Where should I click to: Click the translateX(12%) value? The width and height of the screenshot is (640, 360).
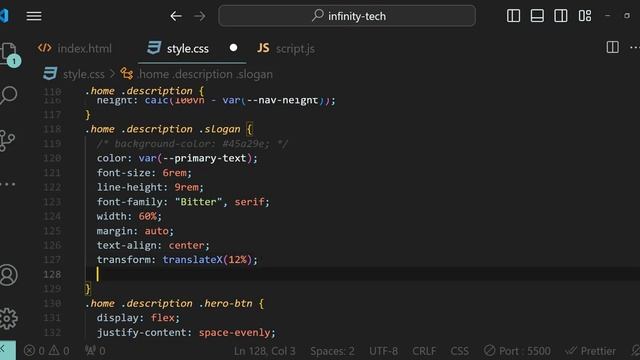tap(207, 260)
